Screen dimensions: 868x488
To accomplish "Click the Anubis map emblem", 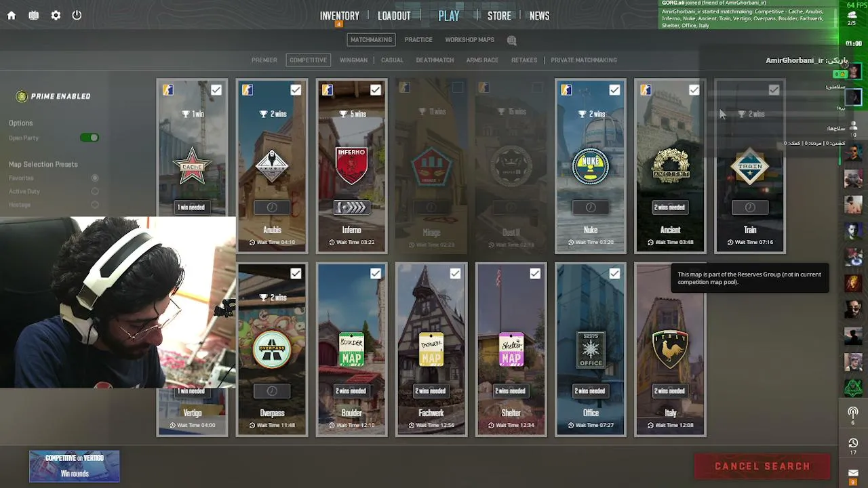I will [x=271, y=166].
